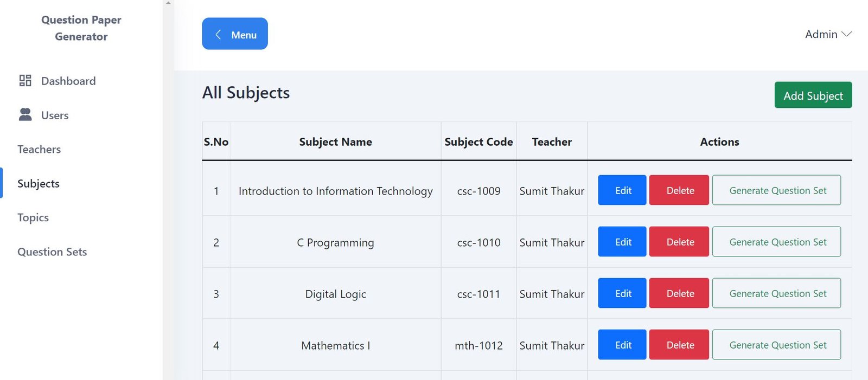The width and height of the screenshot is (868, 380).
Task: Edit the Mathematics I subject
Action: [622, 345]
